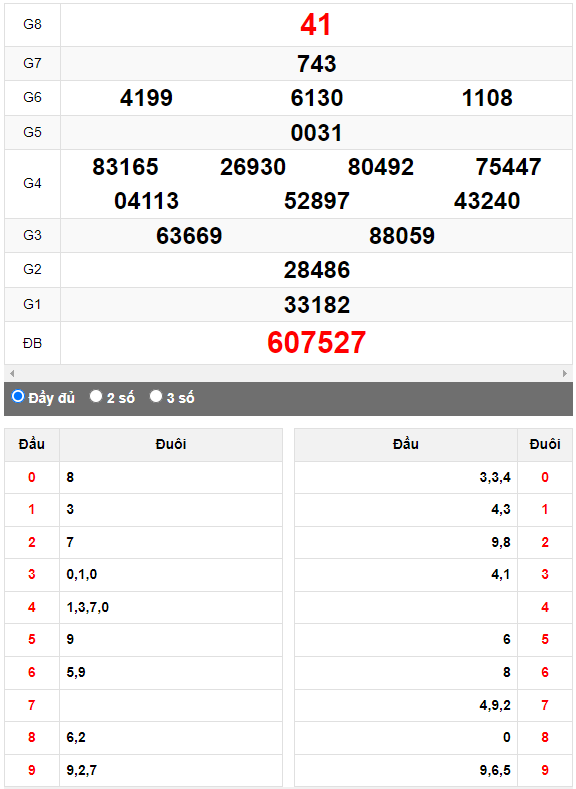Click the left scroll arrow of horizontal scrollbar
Image resolution: width=576 pixels, height=789 pixels.
(x=12, y=373)
